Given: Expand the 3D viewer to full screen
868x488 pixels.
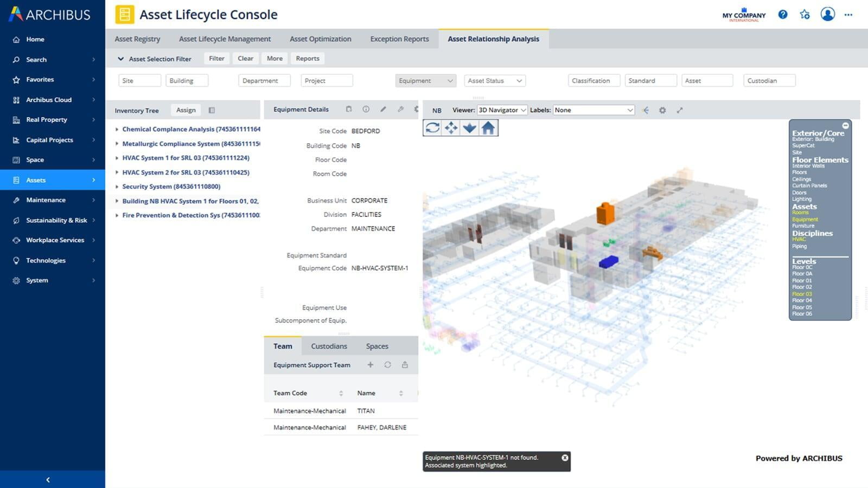Looking at the screenshot, I should [679, 110].
